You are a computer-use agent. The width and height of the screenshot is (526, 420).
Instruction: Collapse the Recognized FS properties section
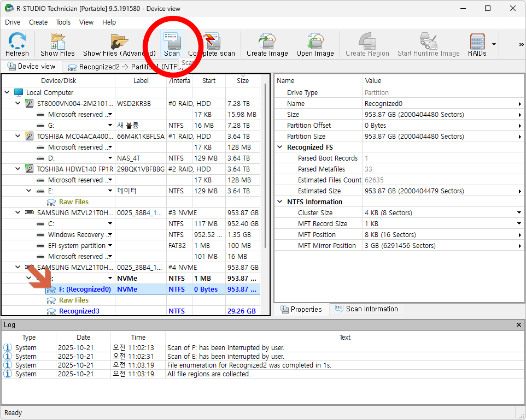[280, 147]
